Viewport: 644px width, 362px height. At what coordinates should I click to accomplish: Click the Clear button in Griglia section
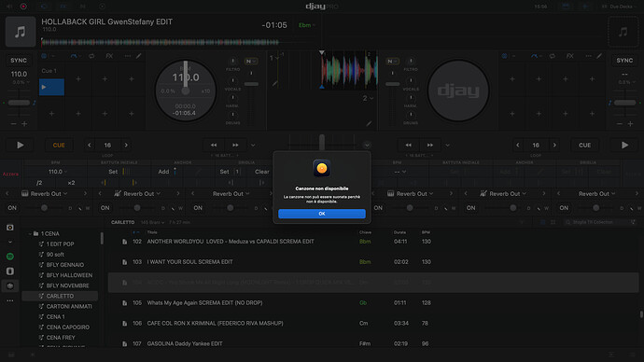[261, 172]
